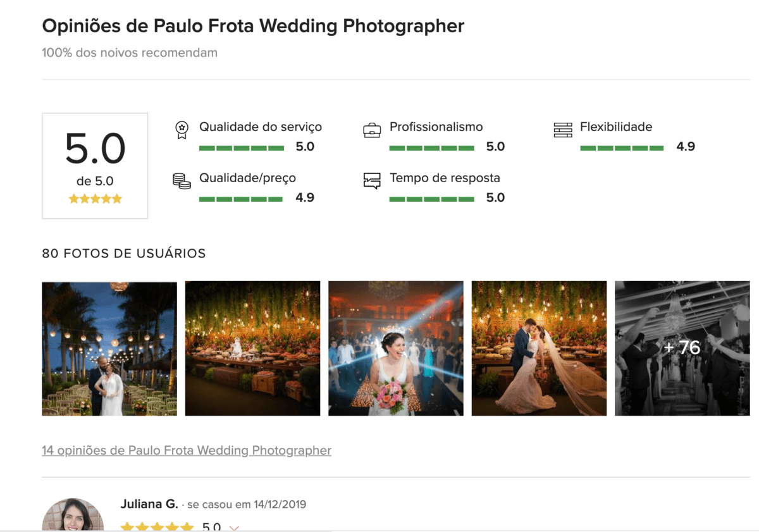Click the 5.0 score for Profissionalismo
Image resolution: width=759 pixels, height=532 pixels.
pyautogui.click(x=495, y=147)
